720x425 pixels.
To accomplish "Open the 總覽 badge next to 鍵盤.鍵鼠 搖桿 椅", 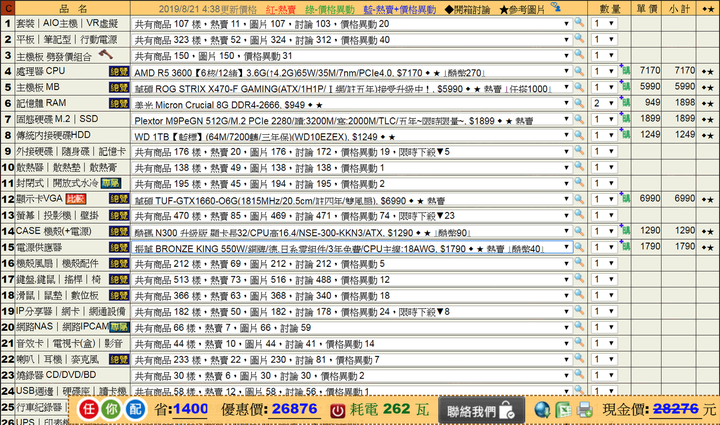I will [x=119, y=280].
